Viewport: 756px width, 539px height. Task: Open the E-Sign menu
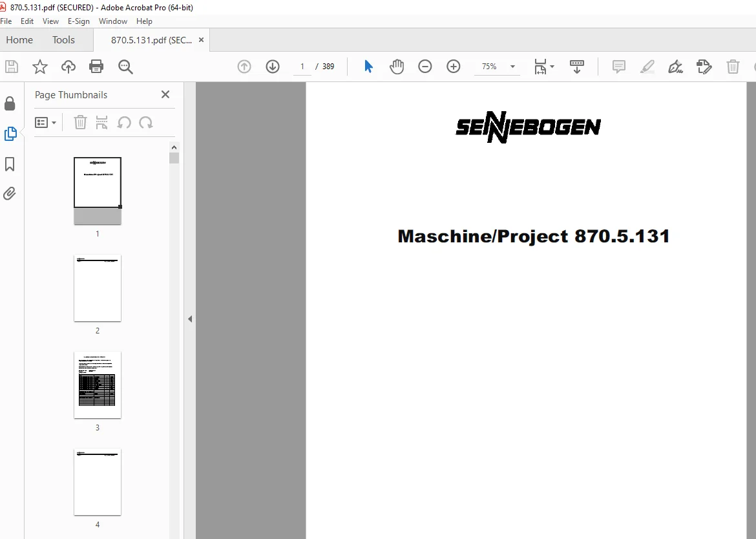(x=79, y=21)
